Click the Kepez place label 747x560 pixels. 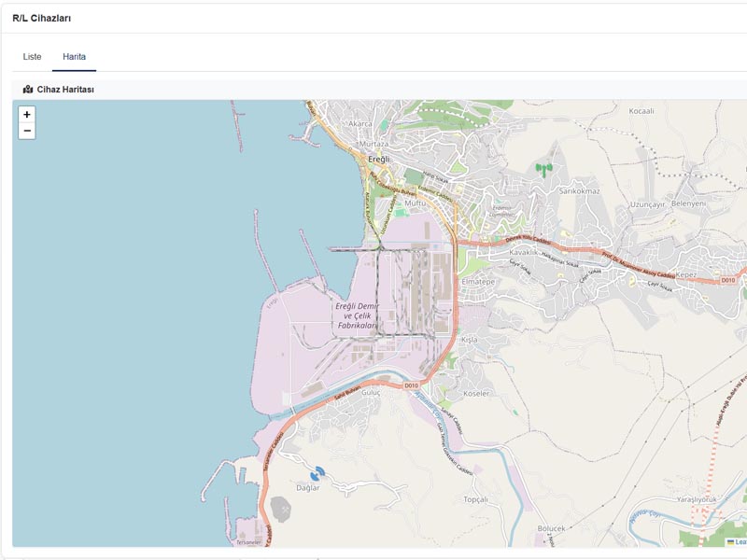pyautogui.click(x=686, y=274)
